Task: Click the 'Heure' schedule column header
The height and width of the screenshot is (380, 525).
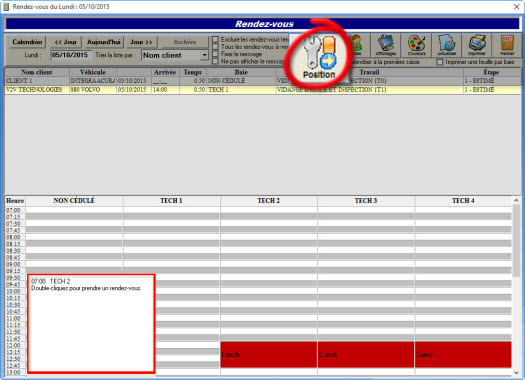Action: point(15,201)
